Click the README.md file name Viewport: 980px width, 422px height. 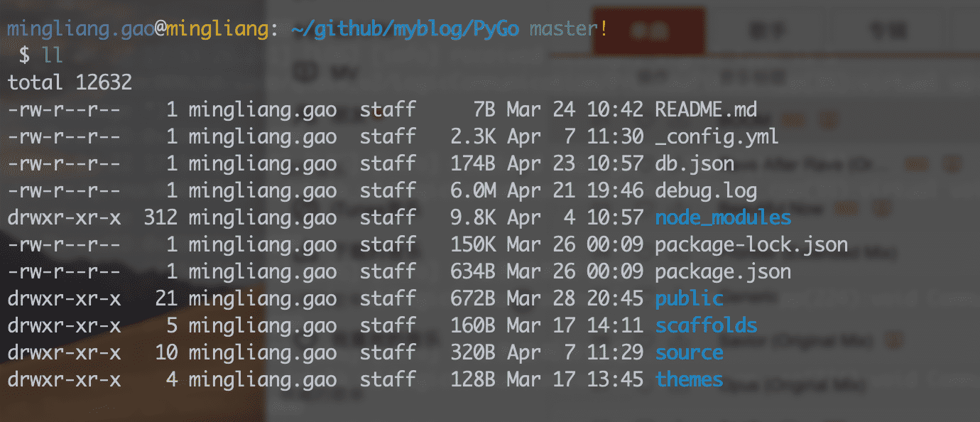706,110
